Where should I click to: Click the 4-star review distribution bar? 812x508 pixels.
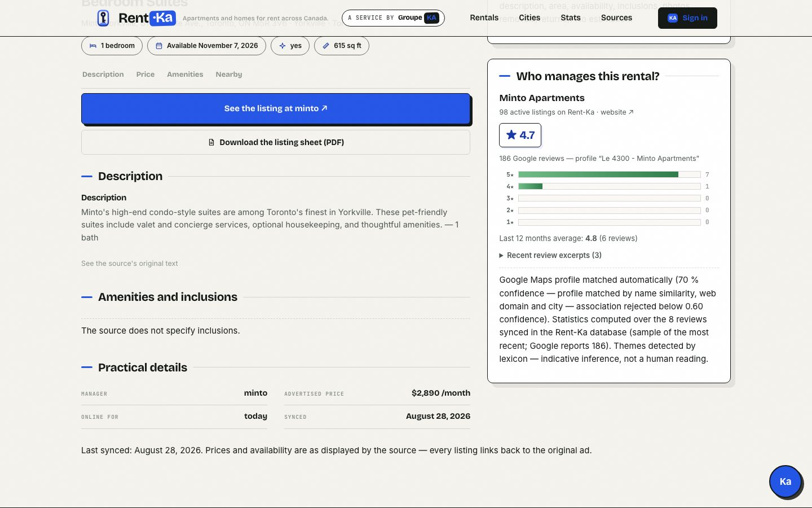click(609, 186)
